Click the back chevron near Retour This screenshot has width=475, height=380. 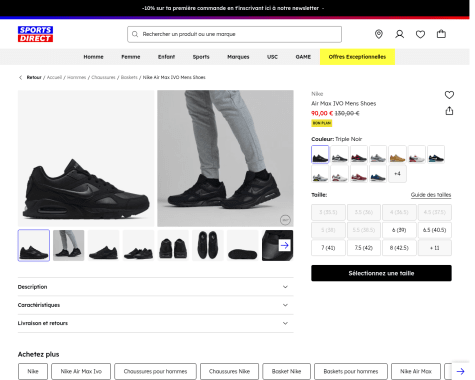pos(21,77)
